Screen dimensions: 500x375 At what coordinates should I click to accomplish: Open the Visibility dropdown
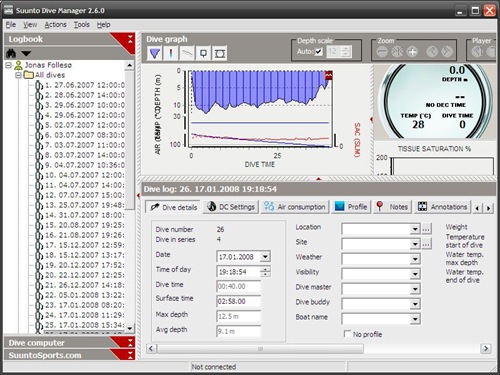point(415,274)
